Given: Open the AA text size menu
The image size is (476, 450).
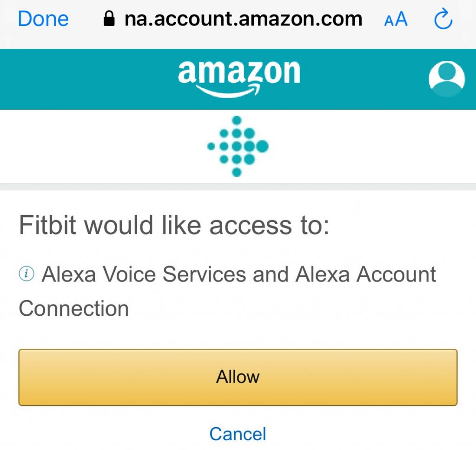Looking at the screenshot, I should point(396,20).
